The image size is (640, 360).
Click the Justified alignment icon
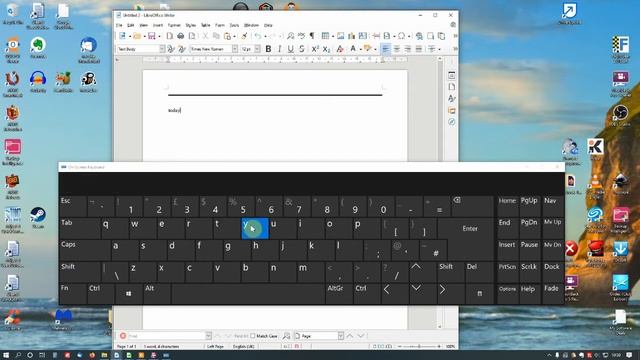[418, 49]
